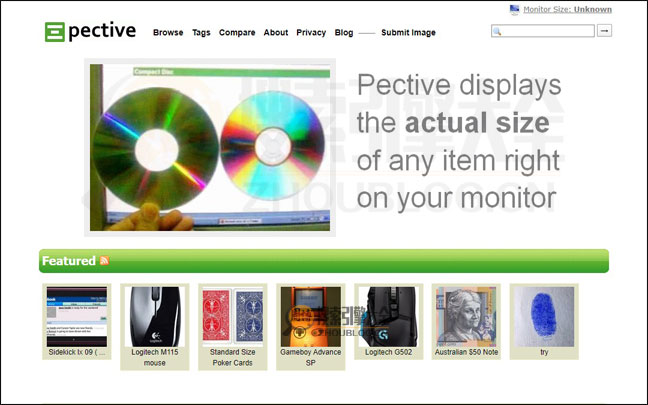Open the 'try' fingerprint thumbnail

point(544,317)
